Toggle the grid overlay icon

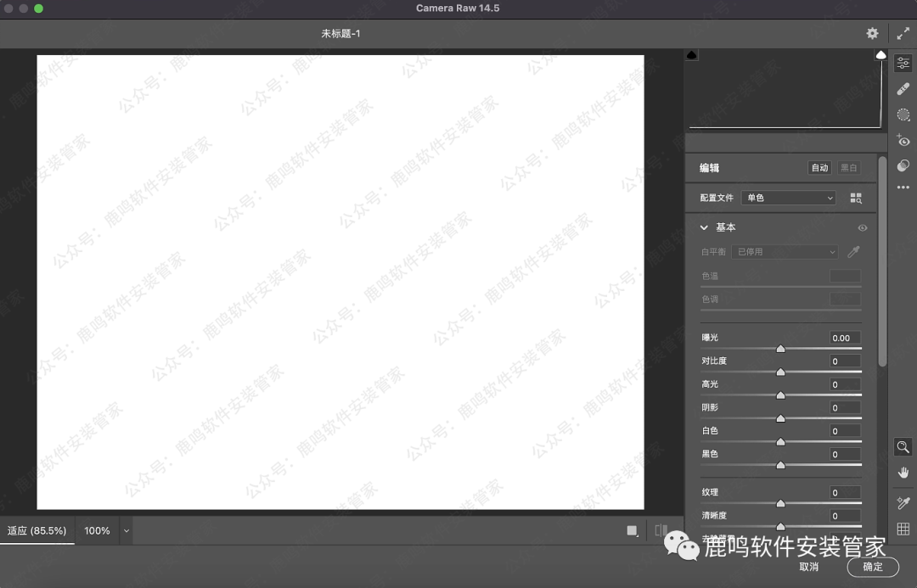pyautogui.click(x=903, y=529)
